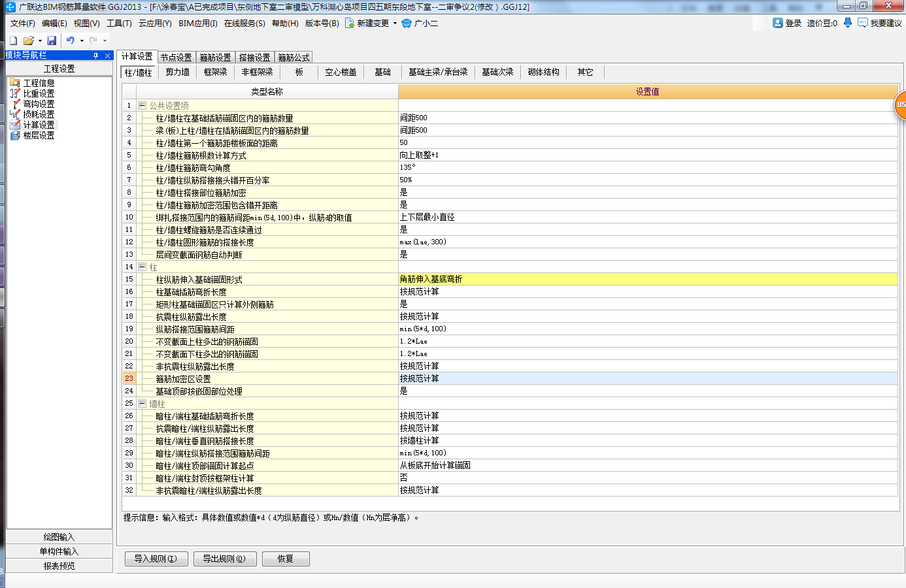
Task: Click the New file icon in toolbar
Action: tap(13, 41)
